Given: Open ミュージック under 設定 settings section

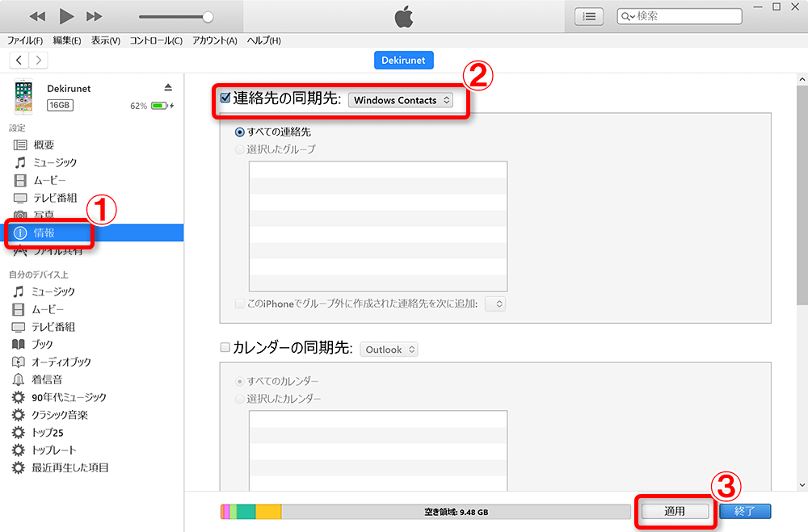Looking at the screenshot, I should click(x=53, y=162).
